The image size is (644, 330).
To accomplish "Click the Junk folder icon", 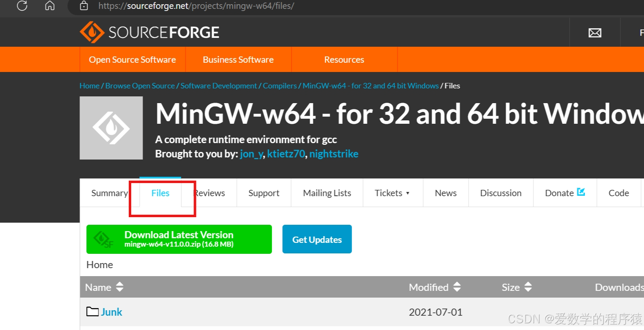I will [x=93, y=311].
